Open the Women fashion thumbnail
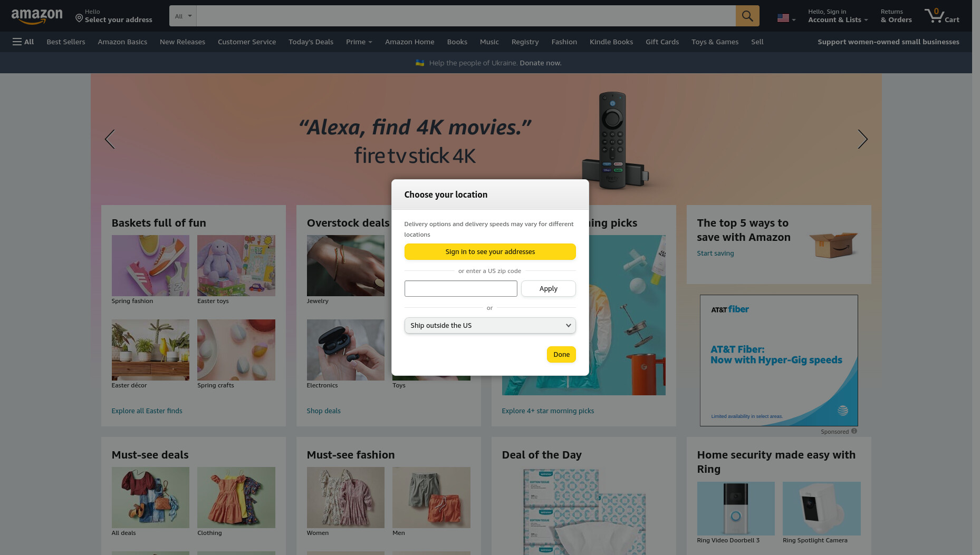Screen dimensions: 980x555 coord(345,498)
